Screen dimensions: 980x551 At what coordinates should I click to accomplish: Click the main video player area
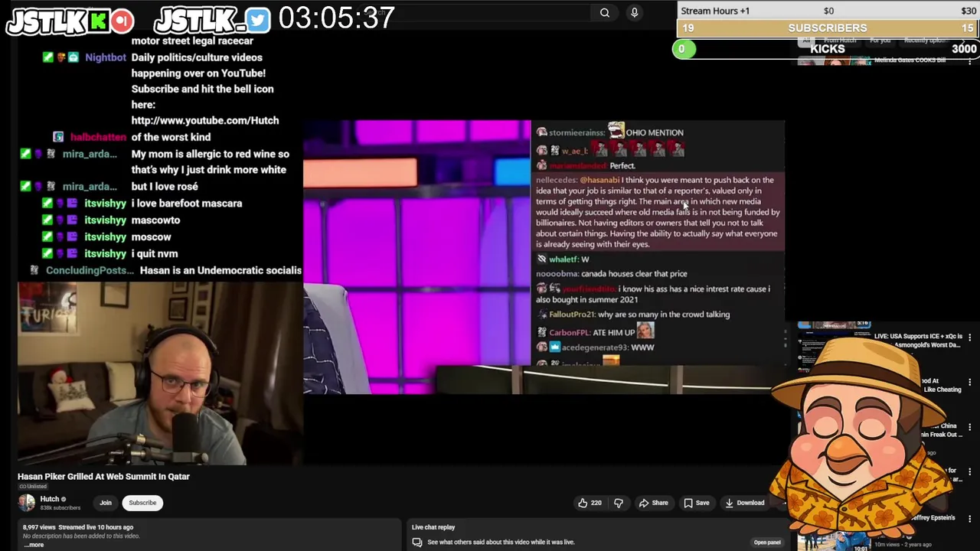(544, 256)
